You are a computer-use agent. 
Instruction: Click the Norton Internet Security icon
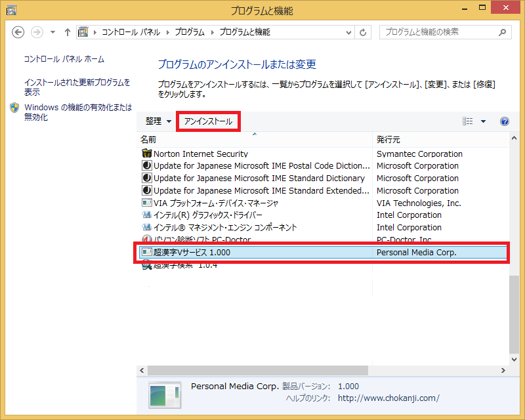coord(147,154)
